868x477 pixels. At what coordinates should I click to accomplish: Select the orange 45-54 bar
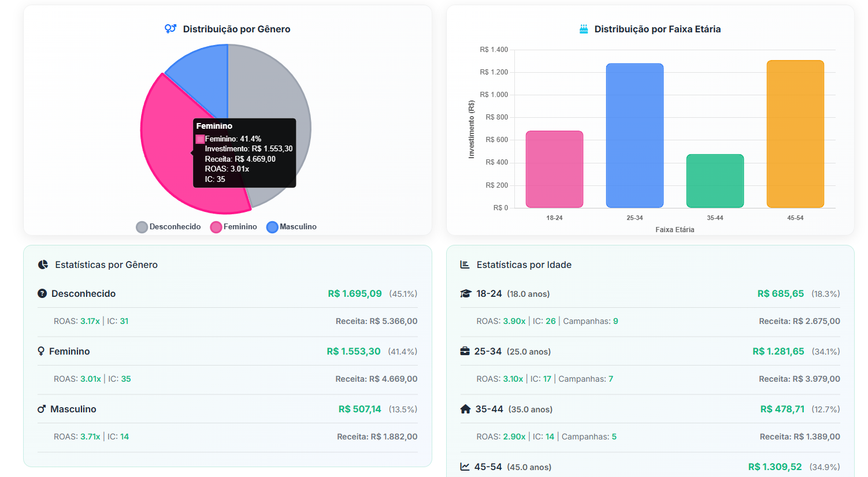[x=795, y=133]
